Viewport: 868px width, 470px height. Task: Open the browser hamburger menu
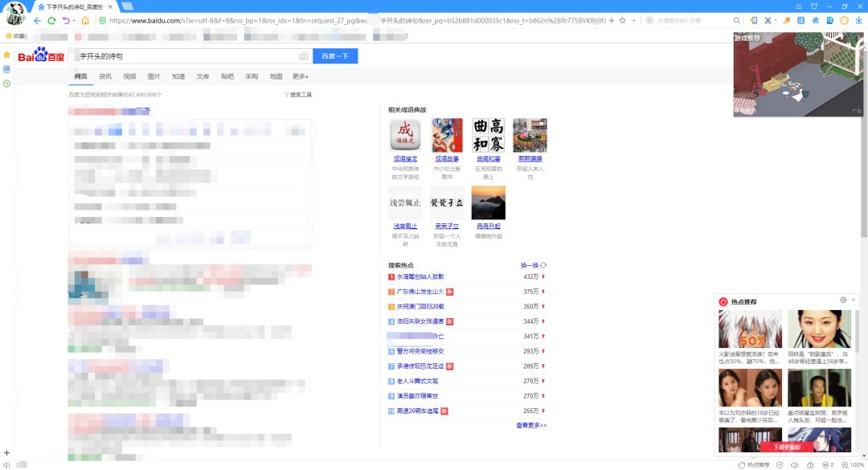tap(799, 6)
